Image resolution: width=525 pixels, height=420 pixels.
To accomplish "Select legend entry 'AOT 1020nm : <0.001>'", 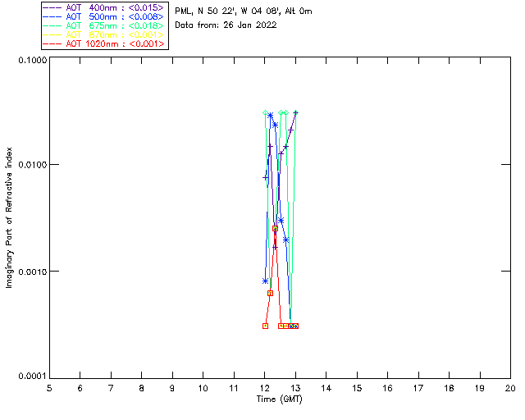I will coord(115,43).
